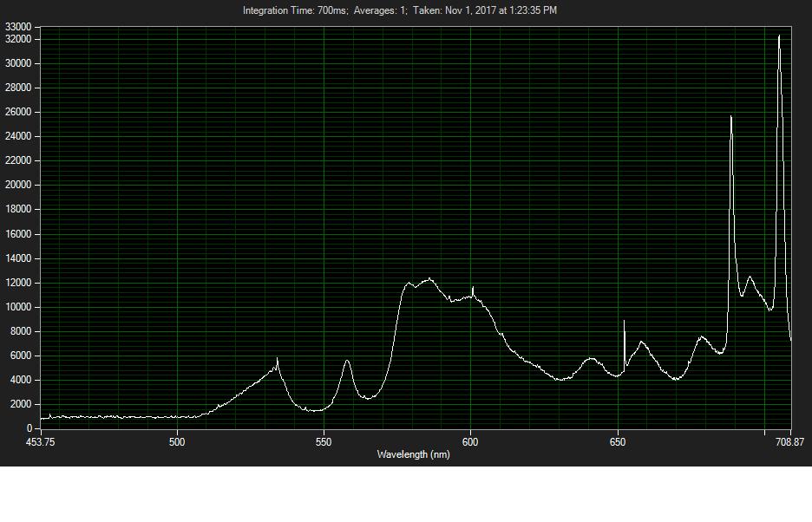Click the 18000 y-axis label

(18, 209)
